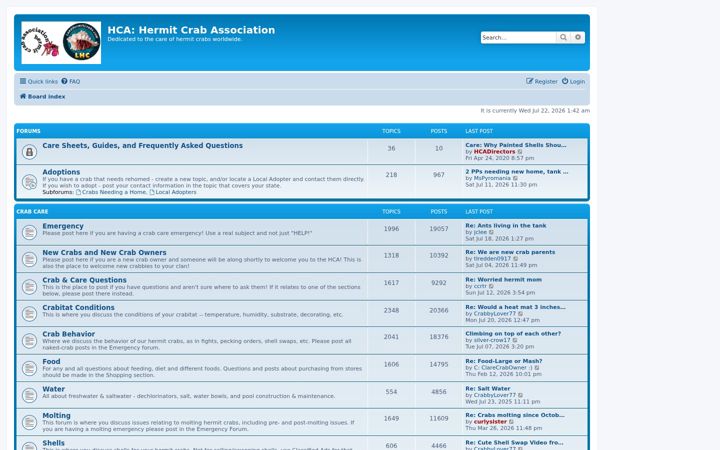Click the Login link
Screen dimensions: 720x450
[x=574, y=81]
